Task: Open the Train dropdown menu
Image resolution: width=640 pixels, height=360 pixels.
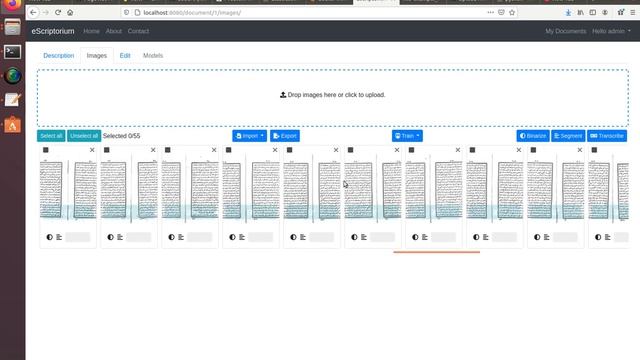Action: click(407, 136)
